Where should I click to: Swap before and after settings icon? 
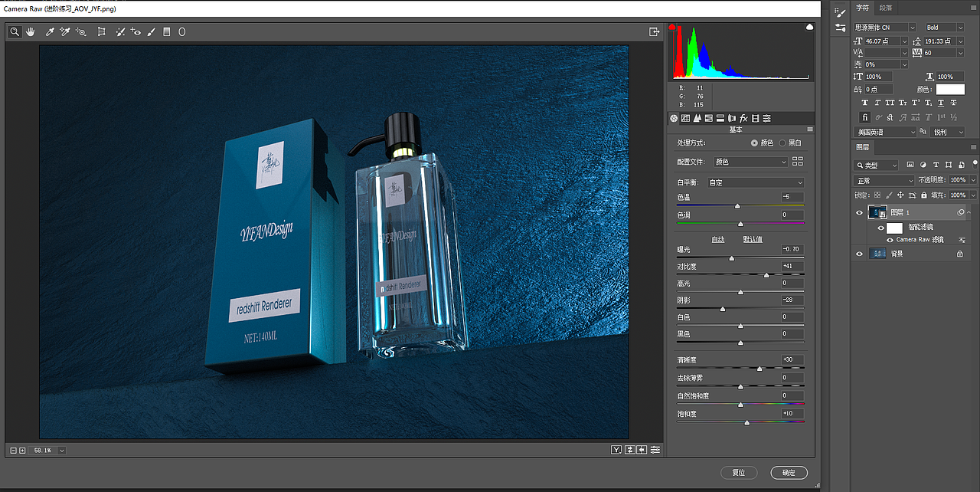[629, 450]
